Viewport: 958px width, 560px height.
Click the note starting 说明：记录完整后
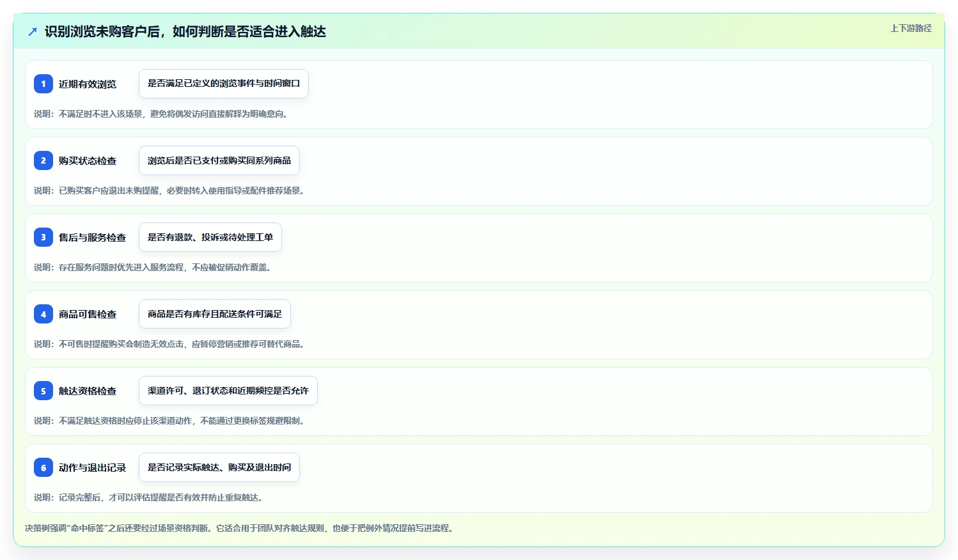pyautogui.click(x=150, y=497)
